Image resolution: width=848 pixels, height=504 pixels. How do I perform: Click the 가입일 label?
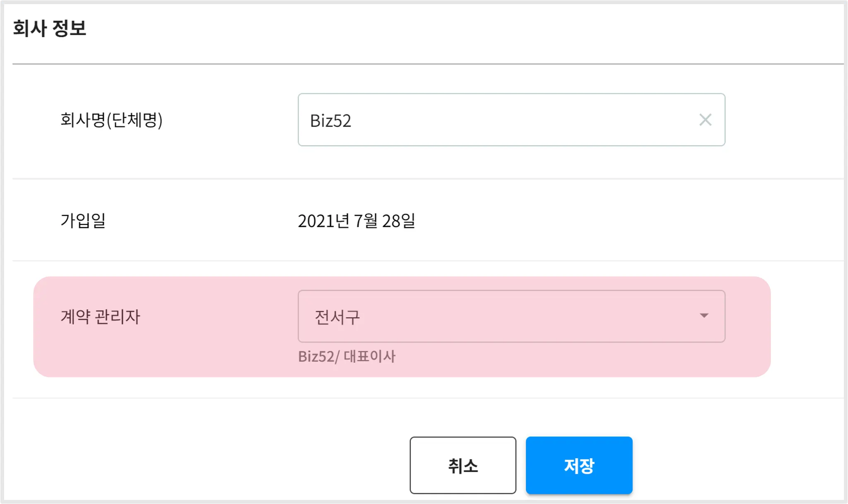tap(83, 220)
